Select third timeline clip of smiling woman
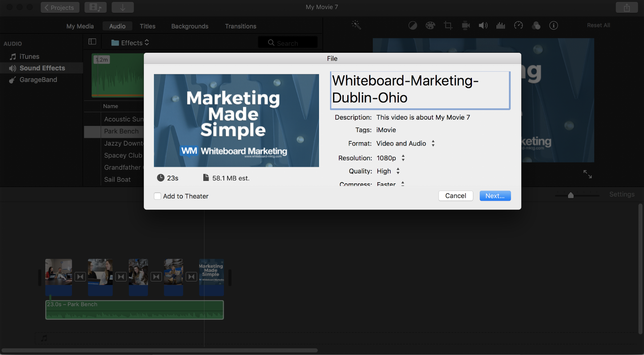This screenshot has height=355, width=644. 138,277
